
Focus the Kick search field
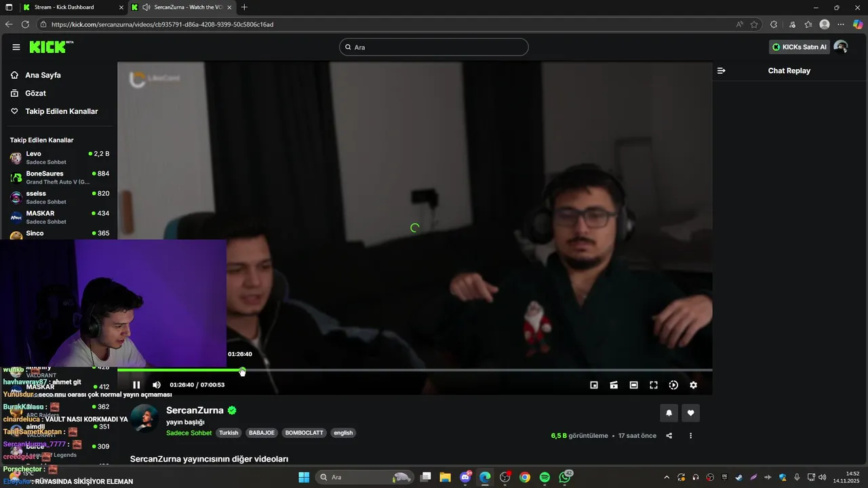434,47
